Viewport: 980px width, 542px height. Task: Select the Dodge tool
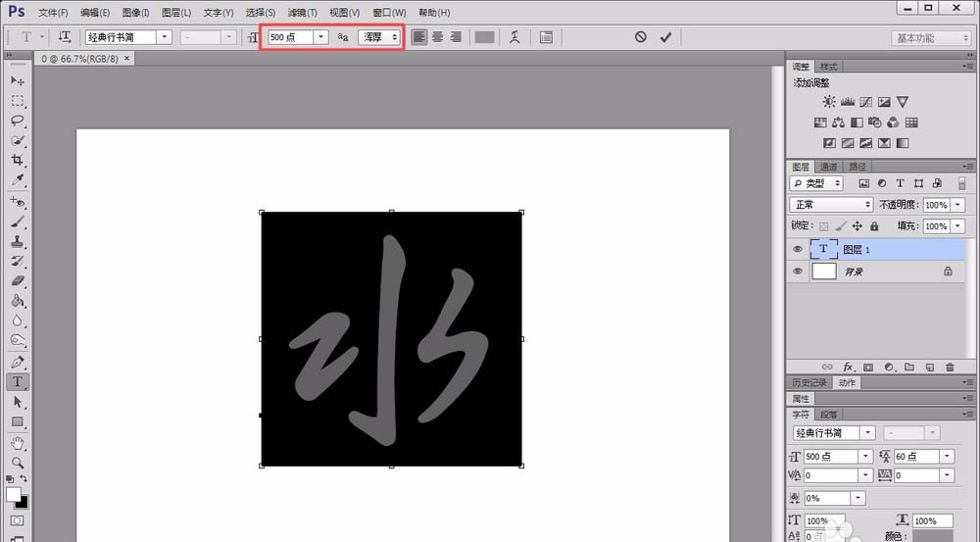[x=18, y=341]
